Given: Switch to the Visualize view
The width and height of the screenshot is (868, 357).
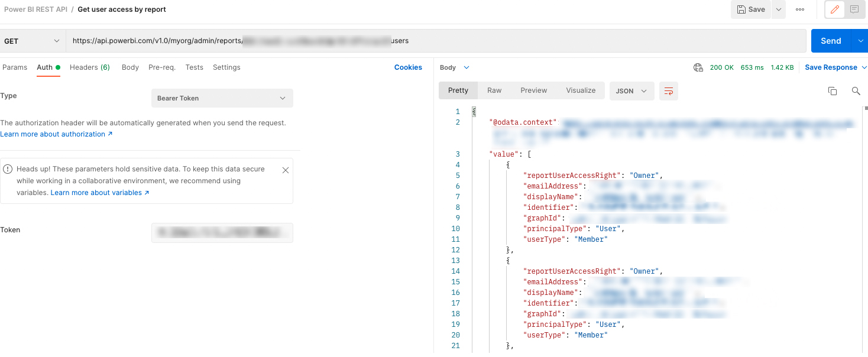Looking at the screenshot, I should click(x=581, y=90).
